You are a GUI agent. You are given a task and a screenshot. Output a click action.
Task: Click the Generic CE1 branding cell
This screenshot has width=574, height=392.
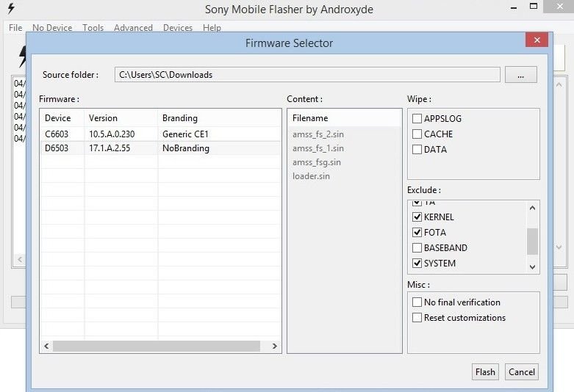(185, 134)
